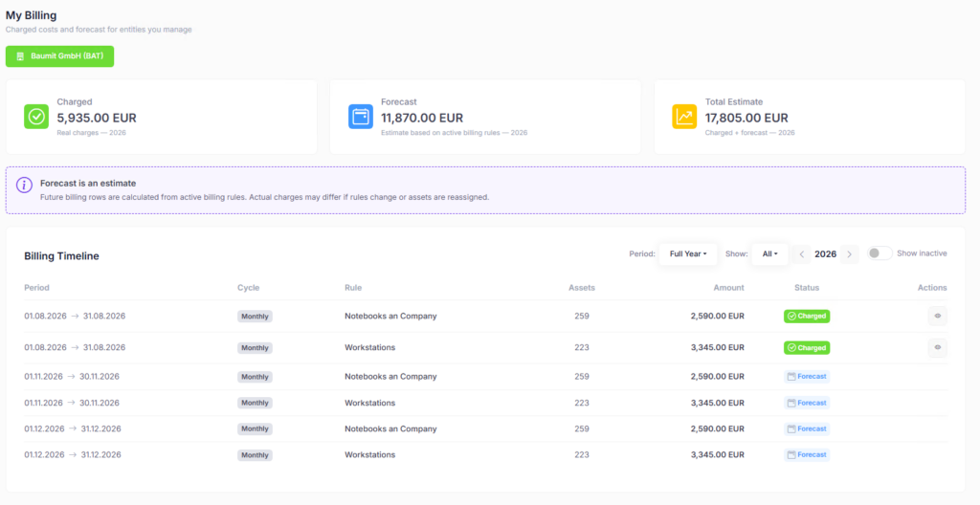Viewport: 980px width, 505px height.
Task: Click Monthly tag in December Notebooks row
Action: [x=255, y=428]
